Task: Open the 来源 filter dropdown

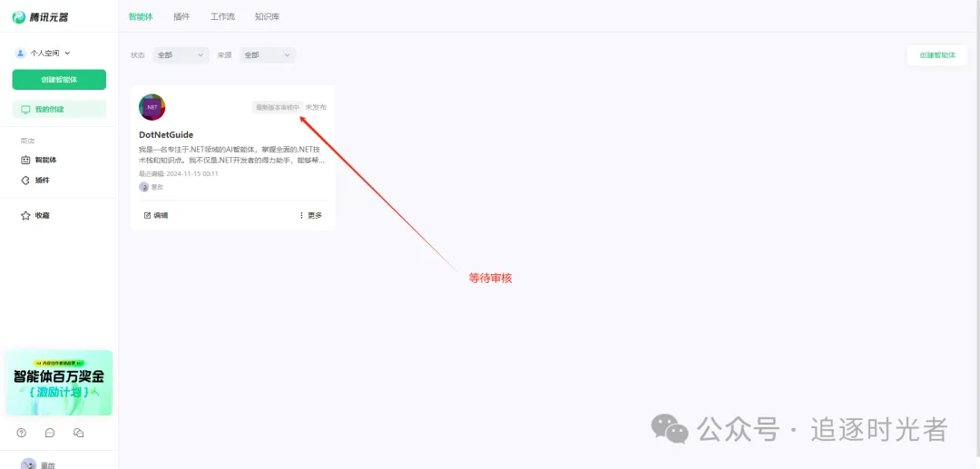Action: (x=268, y=55)
